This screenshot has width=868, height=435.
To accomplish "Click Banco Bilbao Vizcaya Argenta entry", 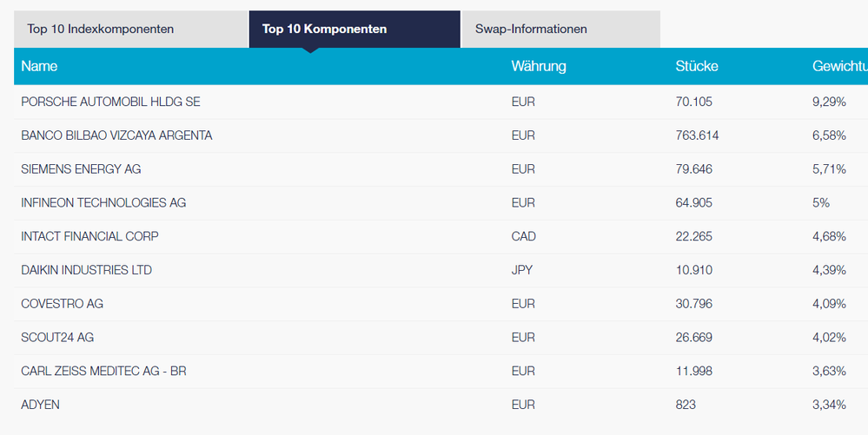I will click(x=116, y=135).
